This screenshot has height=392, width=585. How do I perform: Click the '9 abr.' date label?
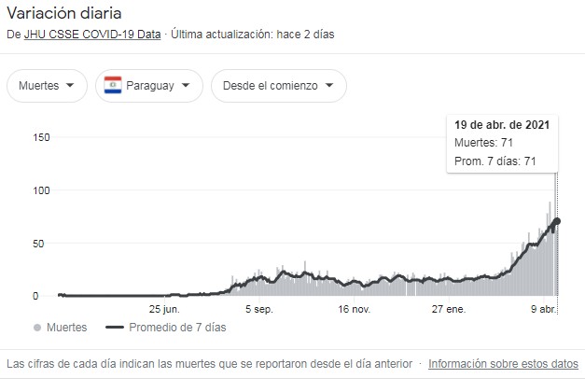(546, 309)
